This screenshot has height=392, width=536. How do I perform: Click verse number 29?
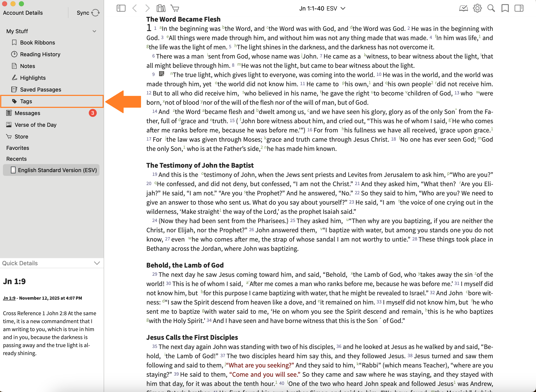coord(155,274)
